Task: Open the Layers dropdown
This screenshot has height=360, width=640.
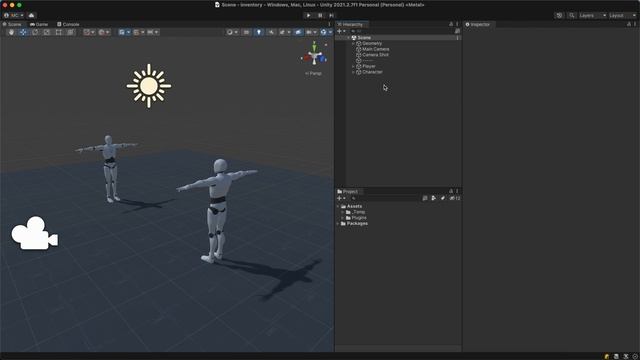Action: point(593,16)
